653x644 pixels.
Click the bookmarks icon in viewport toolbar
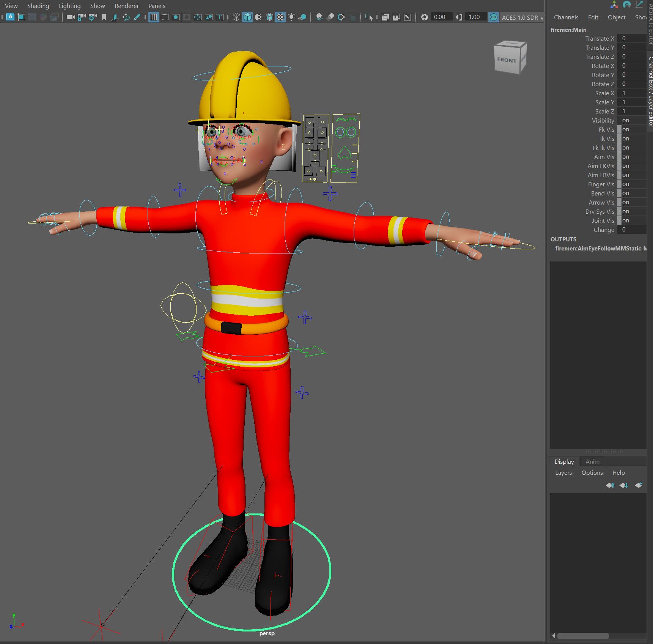coord(104,17)
